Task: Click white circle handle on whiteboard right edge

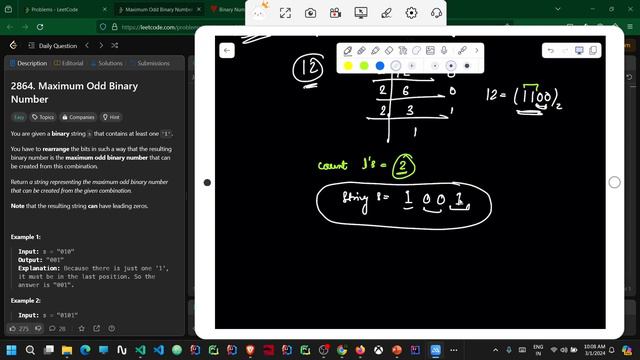Action: [614, 182]
